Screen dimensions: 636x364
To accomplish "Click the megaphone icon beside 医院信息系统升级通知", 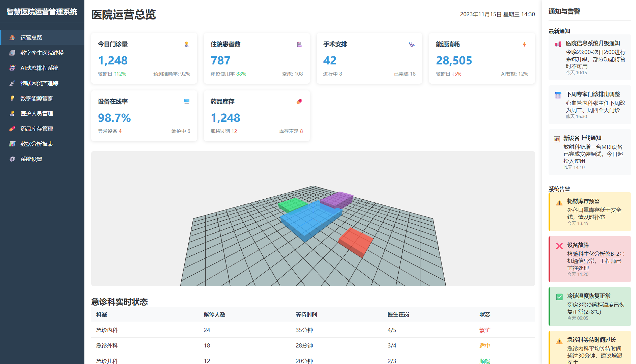I will (558, 44).
